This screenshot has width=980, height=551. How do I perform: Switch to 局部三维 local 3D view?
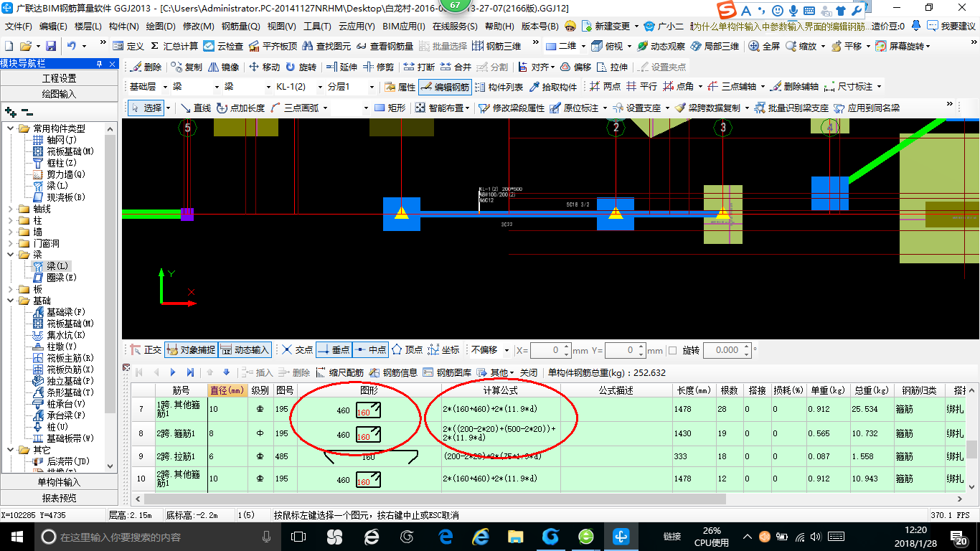(x=715, y=46)
